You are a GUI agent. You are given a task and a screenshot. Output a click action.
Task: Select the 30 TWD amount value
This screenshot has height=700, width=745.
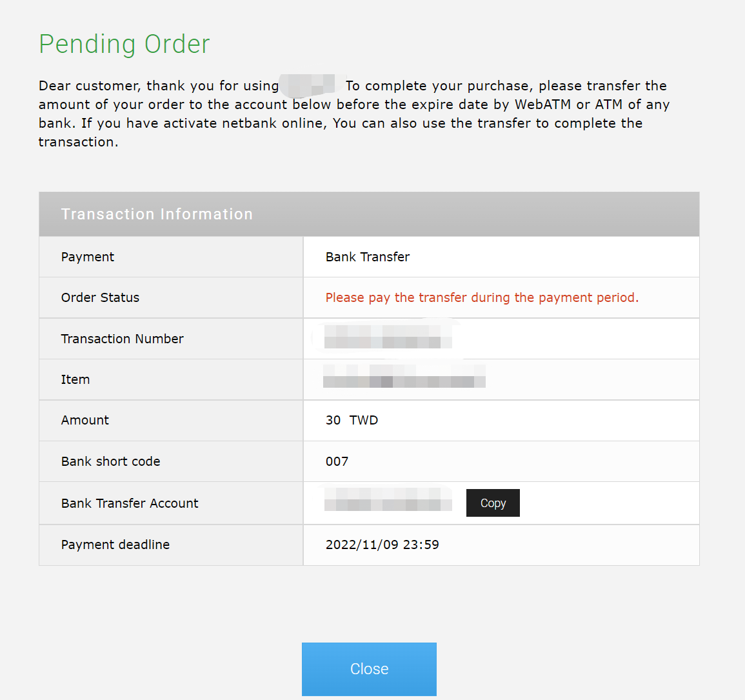pos(352,420)
